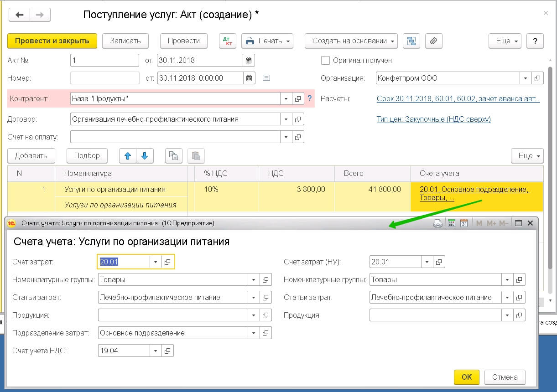Open Создать на основании menu
557x392 pixels.
(x=351, y=41)
